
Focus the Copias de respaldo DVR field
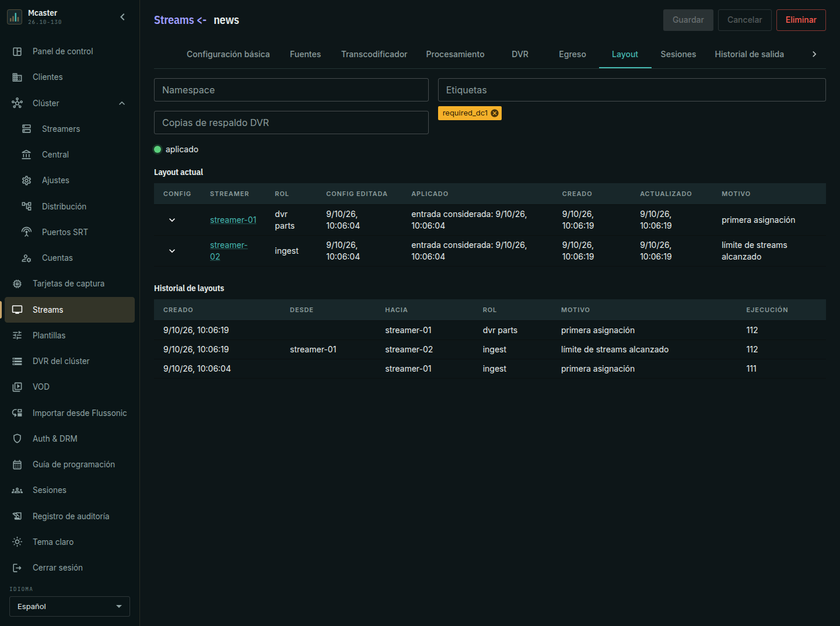(291, 123)
